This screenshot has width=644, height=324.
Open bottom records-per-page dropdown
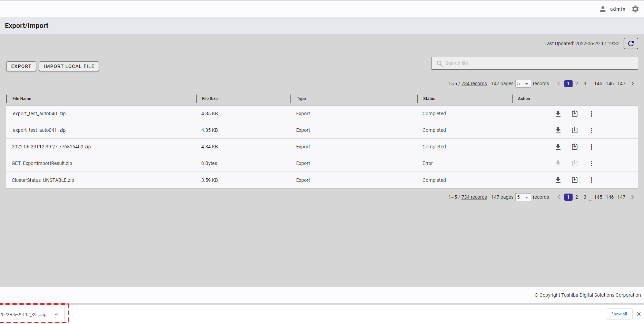coord(523,197)
